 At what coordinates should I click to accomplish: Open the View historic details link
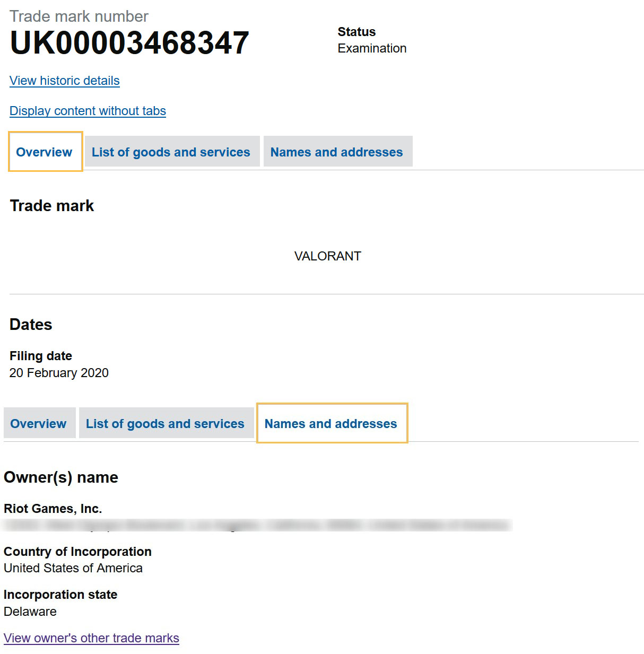pos(65,81)
